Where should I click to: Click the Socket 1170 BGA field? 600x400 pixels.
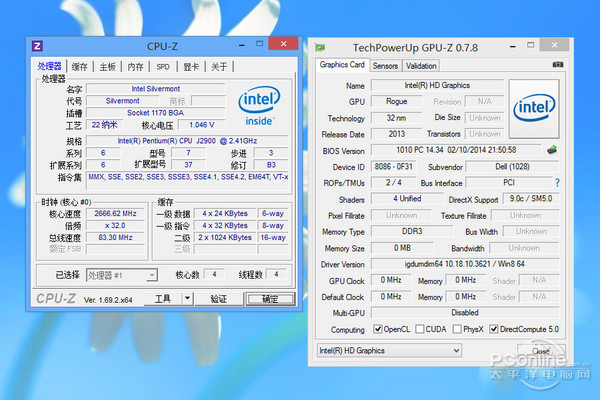(x=156, y=113)
